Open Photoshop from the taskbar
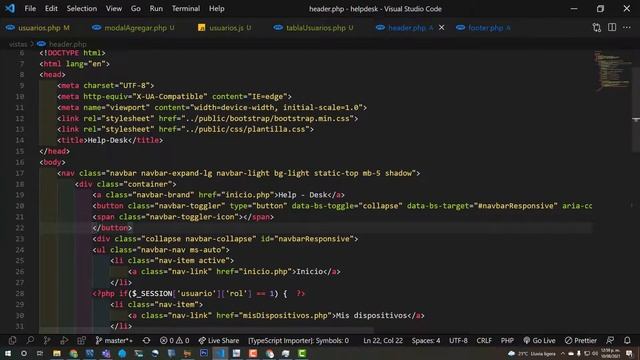 204,353
